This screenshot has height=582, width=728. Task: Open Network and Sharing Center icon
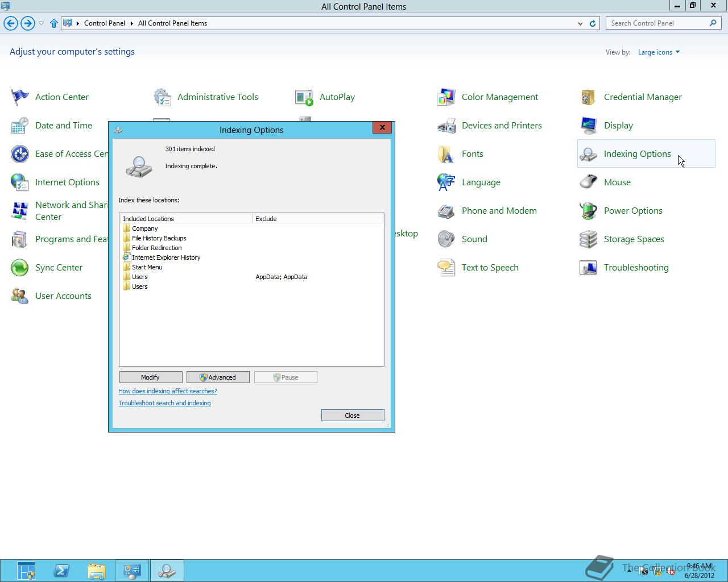pyautogui.click(x=20, y=211)
